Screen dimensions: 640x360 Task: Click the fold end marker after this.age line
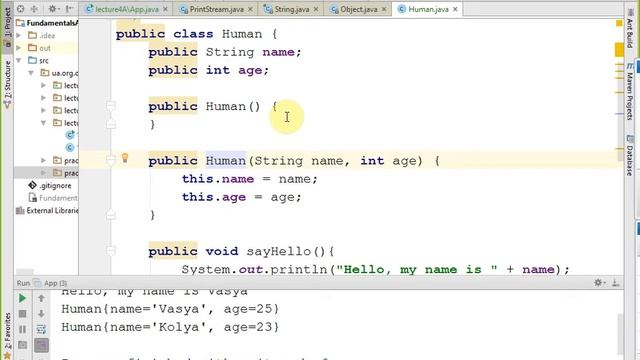click(111, 215)
